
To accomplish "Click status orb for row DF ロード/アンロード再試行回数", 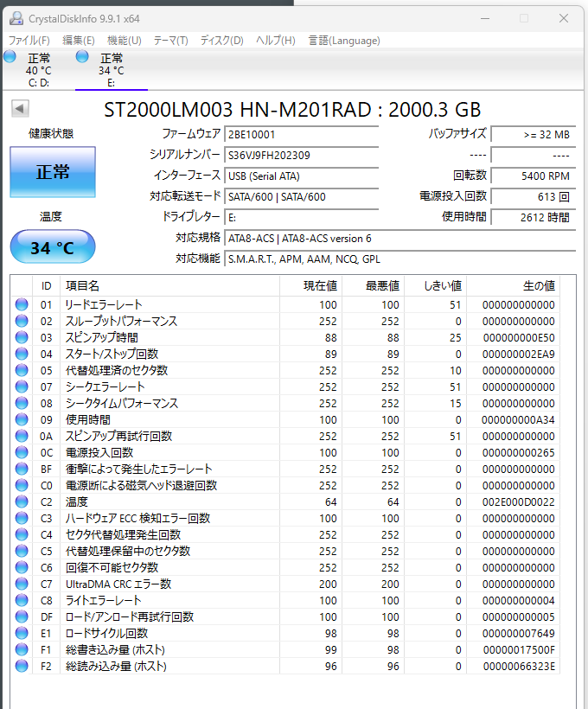I will pyautogui.click(x=22, y=616).
